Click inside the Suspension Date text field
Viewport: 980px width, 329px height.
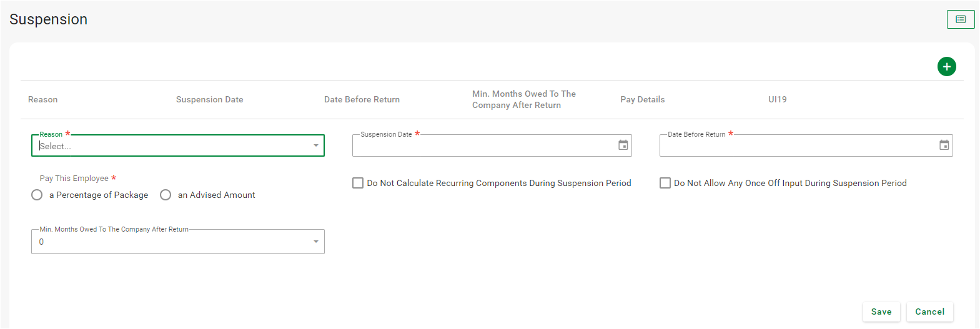[x=481, y=146]
